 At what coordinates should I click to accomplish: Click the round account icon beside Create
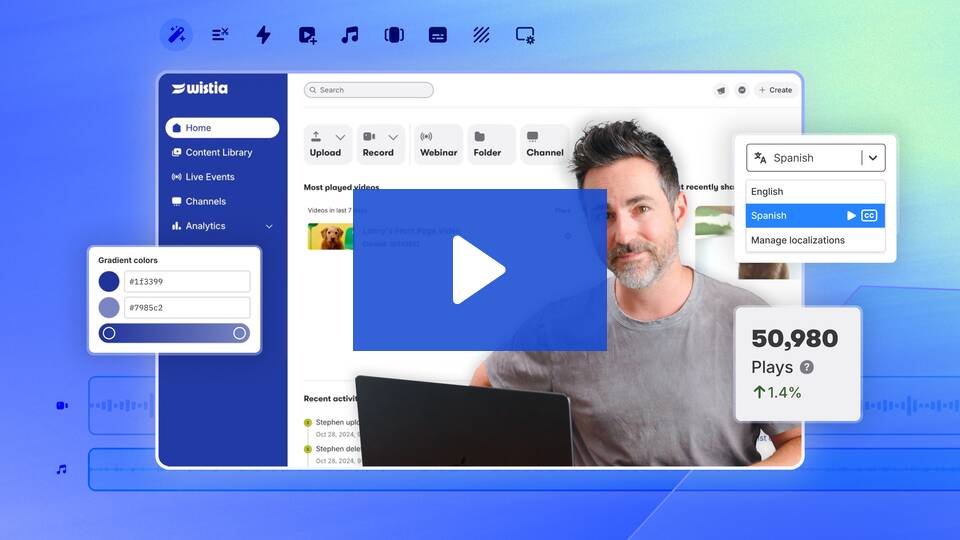click(x=741, y=90)
